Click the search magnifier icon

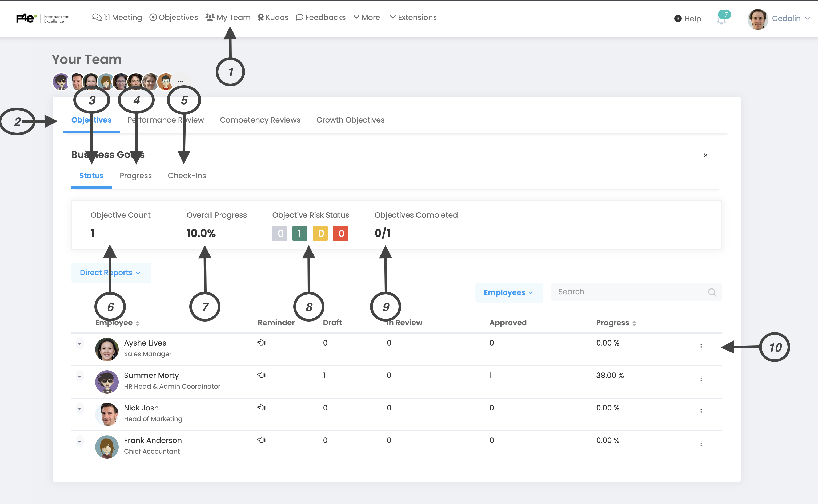pos(712,292)
